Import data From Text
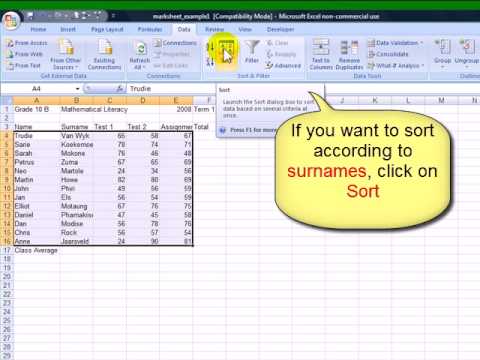Viewport: 480px width, 360px height. point(24,65)
